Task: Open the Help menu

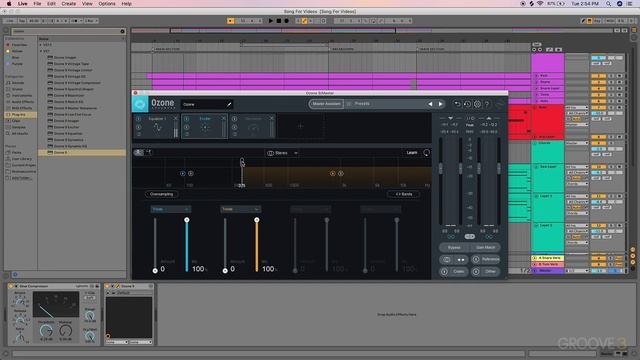Action: (127, 4)
